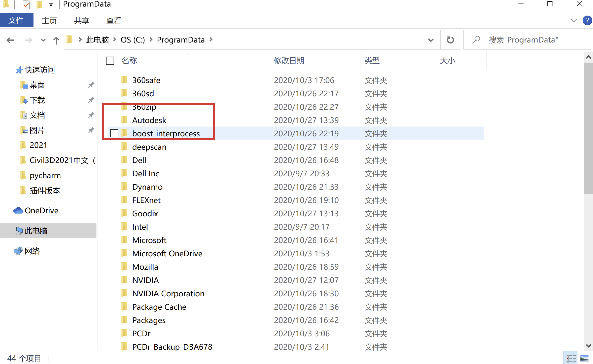This screenshot has width=593, height=364.
Task: Open the 文件 menu tab
Action: click(16, 20)
